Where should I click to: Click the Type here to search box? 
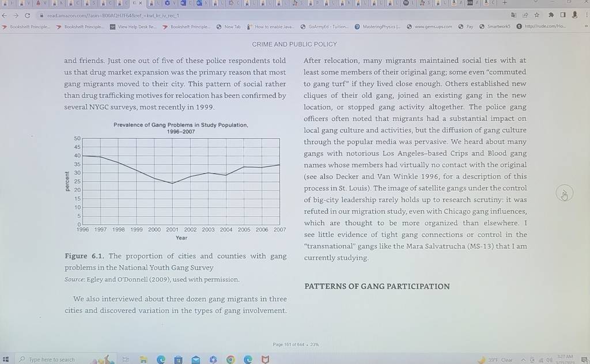click(x=51, y=360)
